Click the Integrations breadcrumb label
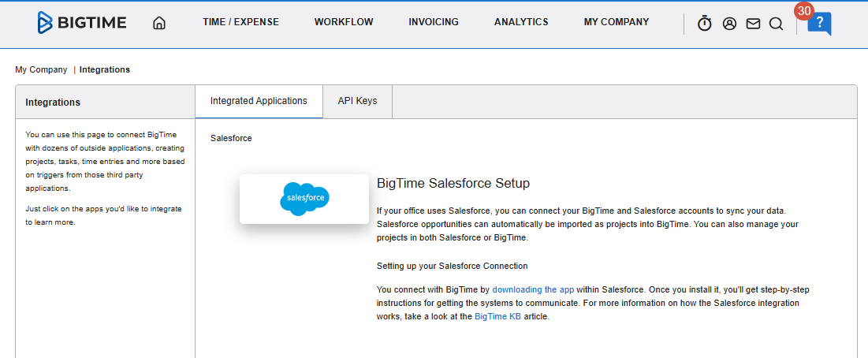The height and width of the screenshot is (358, 868). tap(105, 69)
